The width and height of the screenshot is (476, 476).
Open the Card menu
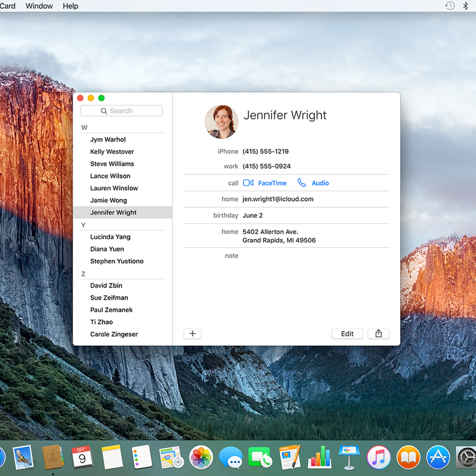click(x=8, y=6)
